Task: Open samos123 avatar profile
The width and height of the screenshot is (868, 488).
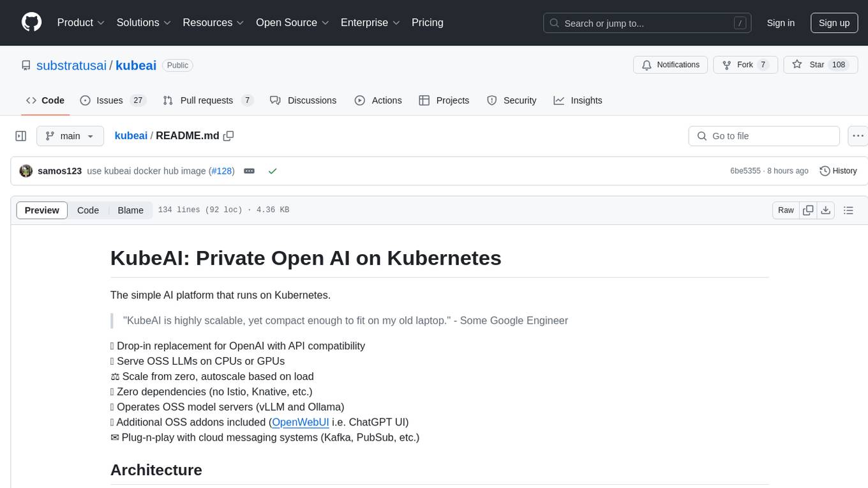Action: pos(26,171)
